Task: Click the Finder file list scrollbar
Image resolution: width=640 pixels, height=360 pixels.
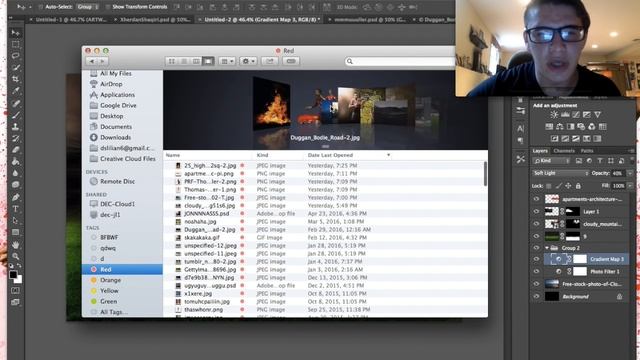Action: point(485,174)
